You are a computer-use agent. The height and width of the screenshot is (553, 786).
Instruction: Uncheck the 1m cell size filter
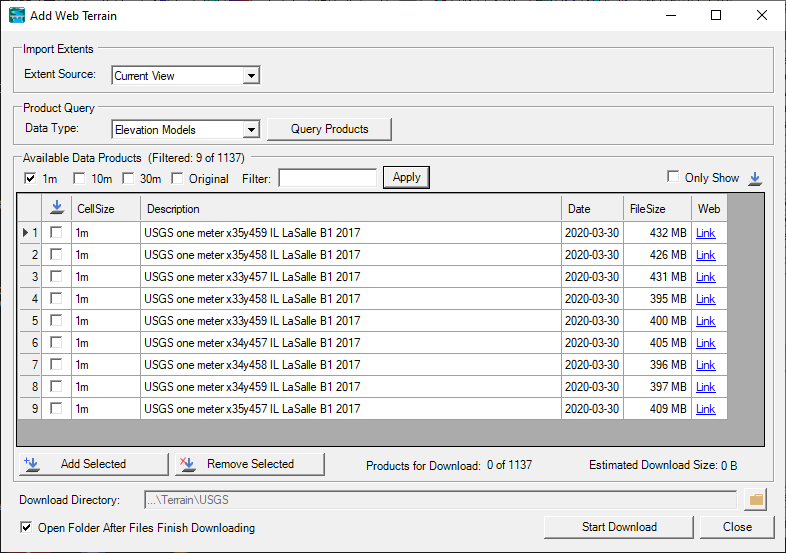point(30,178)
